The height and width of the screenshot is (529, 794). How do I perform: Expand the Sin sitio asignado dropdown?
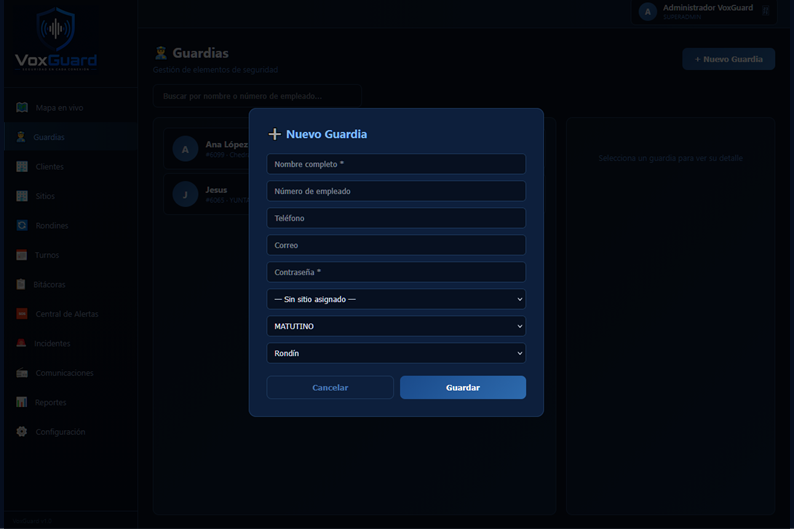tap(396, 299)
